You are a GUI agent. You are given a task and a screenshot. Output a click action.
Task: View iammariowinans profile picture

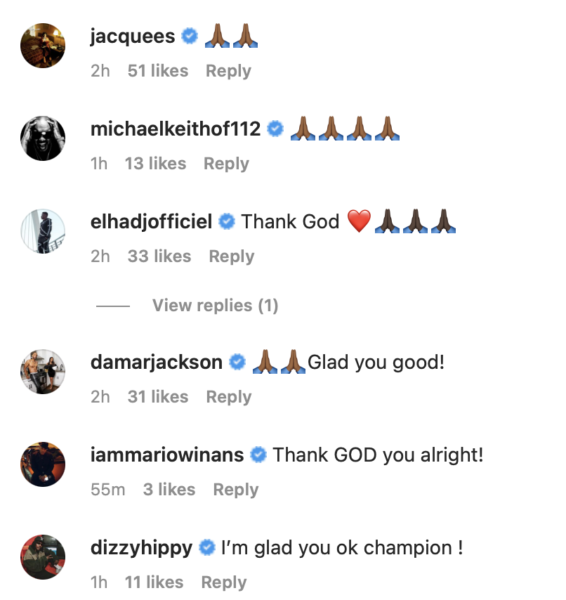(x=43, y=464)
